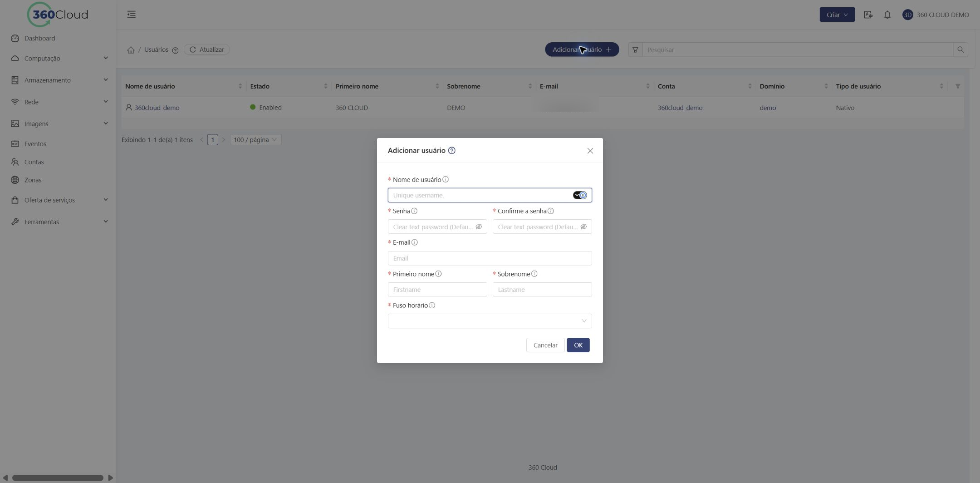Confirm with the OK button
980x483 pixels.
pos(578,345)
